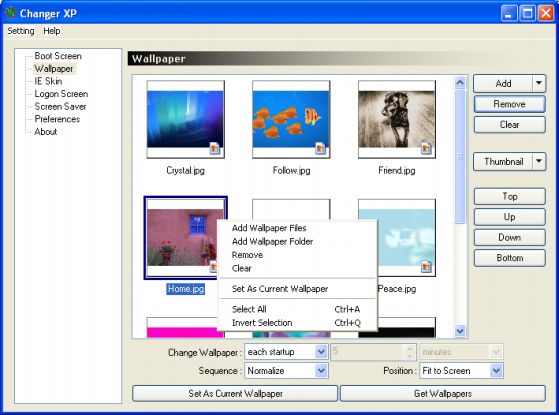This screenshot has height=415, width=559.
Task: Open the Setting menu
Action: [x=21, y=31]
